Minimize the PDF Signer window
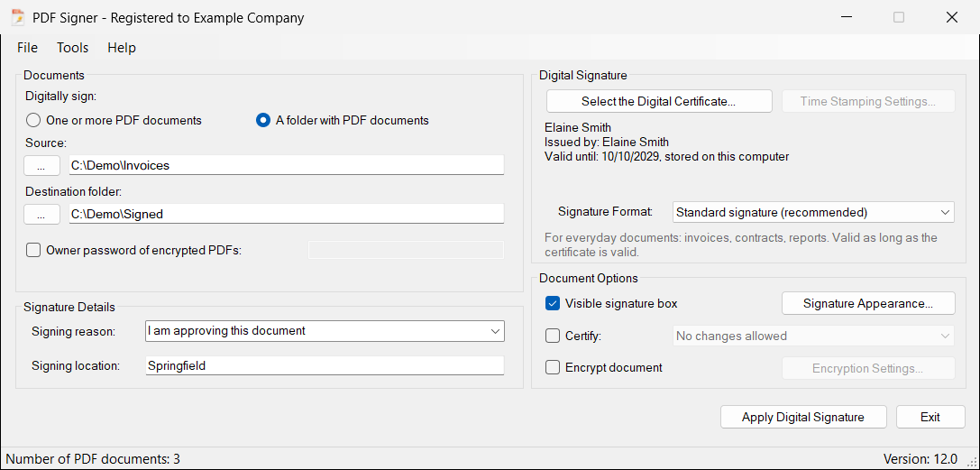This screenshot has height=470, width=980. point(845,17)
